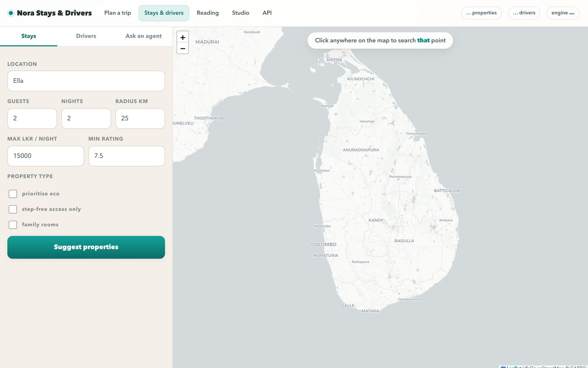This screenshot has width=588, height=368.
Task: Check the family rooms option
Action: coord(13,225)
